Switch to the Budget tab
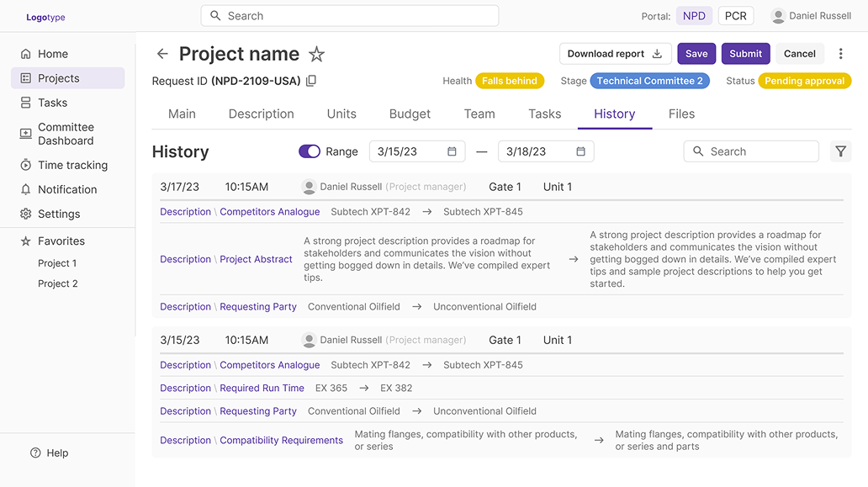Screen dimensions: 868x487 410,114
